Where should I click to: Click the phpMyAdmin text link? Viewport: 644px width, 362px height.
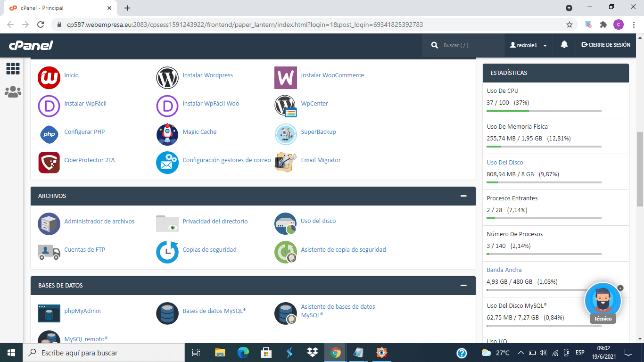83,311
